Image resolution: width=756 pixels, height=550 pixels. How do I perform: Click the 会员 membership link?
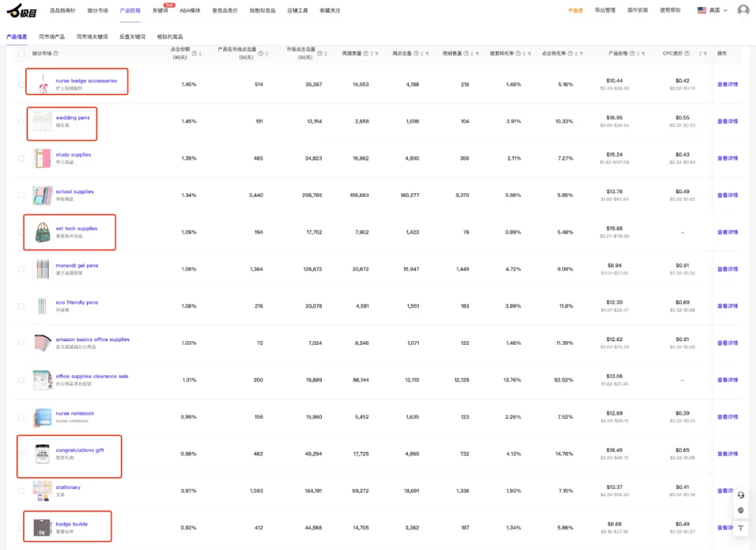575,11
